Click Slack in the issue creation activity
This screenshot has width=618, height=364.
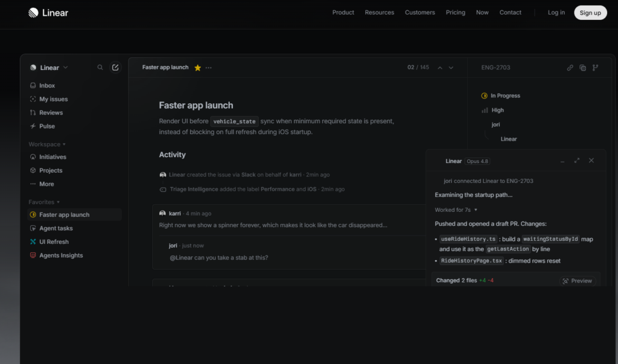(x=248, y=174)
